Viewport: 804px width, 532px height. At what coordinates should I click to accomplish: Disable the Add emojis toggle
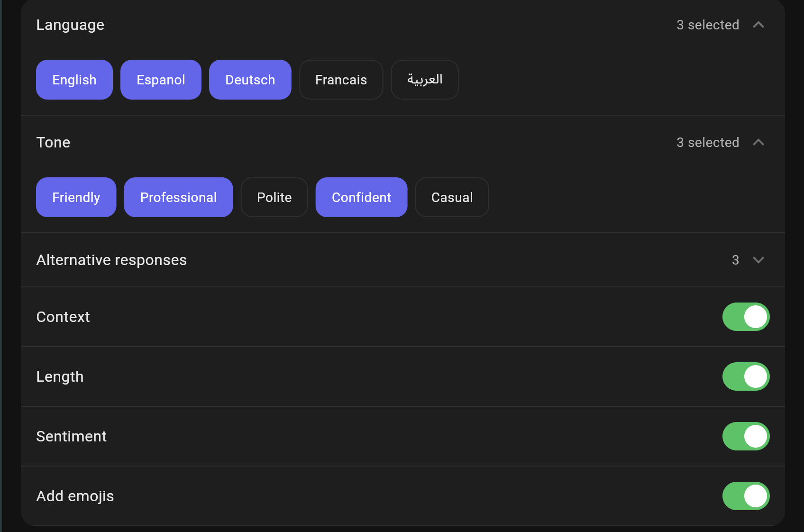coord(746,496)
